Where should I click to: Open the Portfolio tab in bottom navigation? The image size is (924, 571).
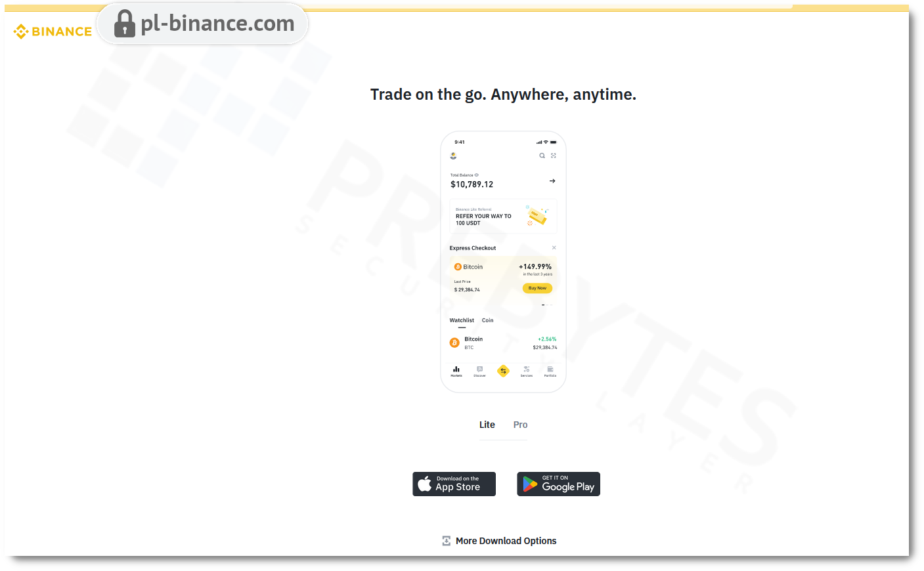click(550, 371)
